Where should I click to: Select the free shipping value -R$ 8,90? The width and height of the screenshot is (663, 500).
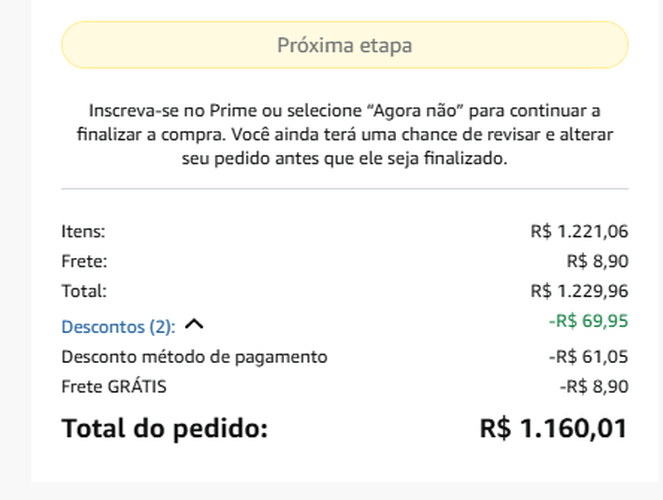coord(594,386)
